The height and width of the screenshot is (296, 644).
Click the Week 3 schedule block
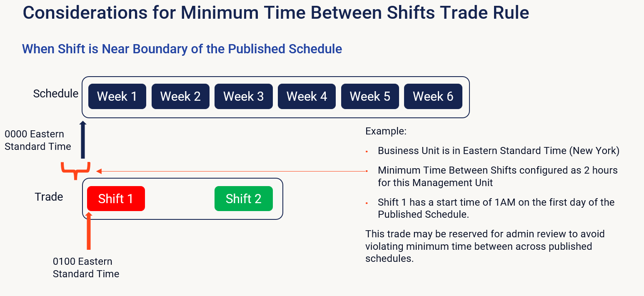[244, 97]
